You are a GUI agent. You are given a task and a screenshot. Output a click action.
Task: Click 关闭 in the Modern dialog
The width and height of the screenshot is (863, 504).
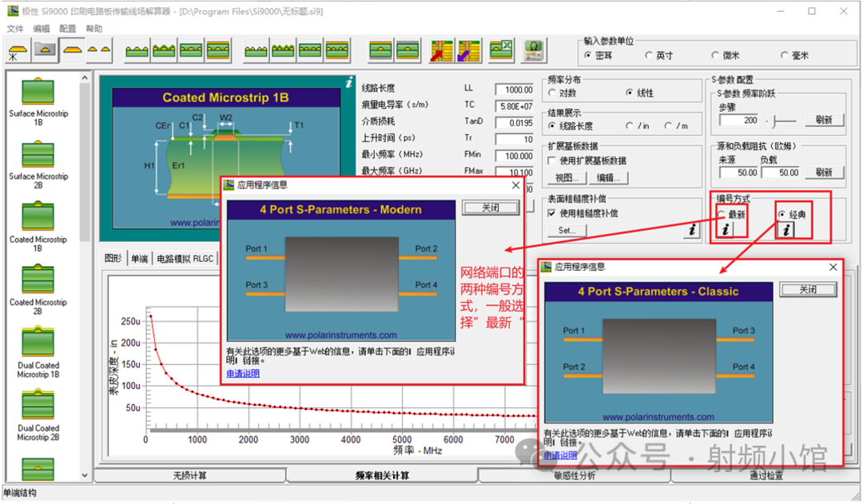[490, 208]
